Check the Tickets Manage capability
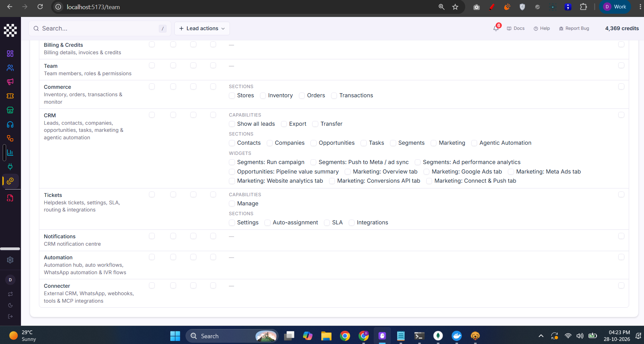The width and height of the screenshot is (644, 344). pyautogui.click(x=232, y=204)
